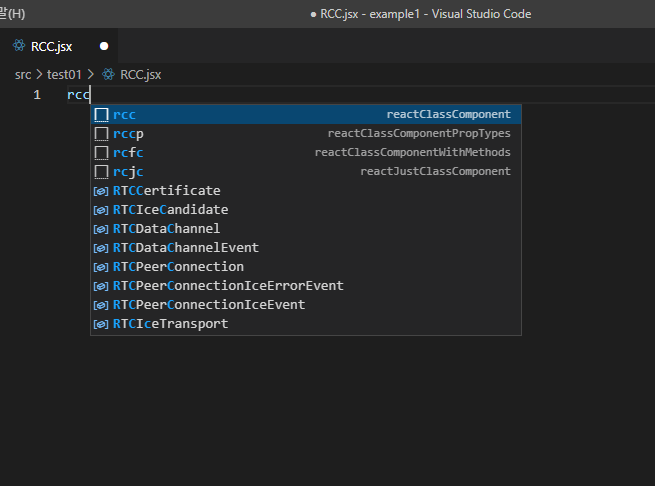The width and height of the screenshot is (655, 486).
Task: Click variable icon beside RTCPeerConnectionIceErrorEvent
Action: click(101, 286)
